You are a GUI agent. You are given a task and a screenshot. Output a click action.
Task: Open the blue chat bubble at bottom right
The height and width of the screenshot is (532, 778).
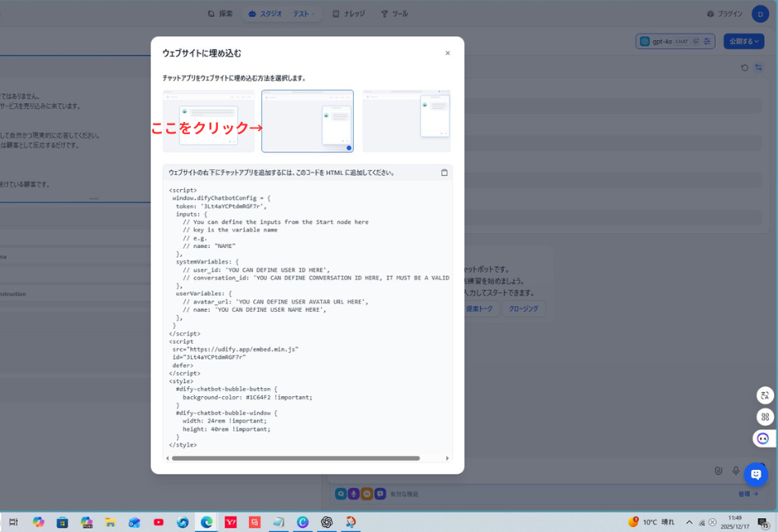tap(755, 475)
